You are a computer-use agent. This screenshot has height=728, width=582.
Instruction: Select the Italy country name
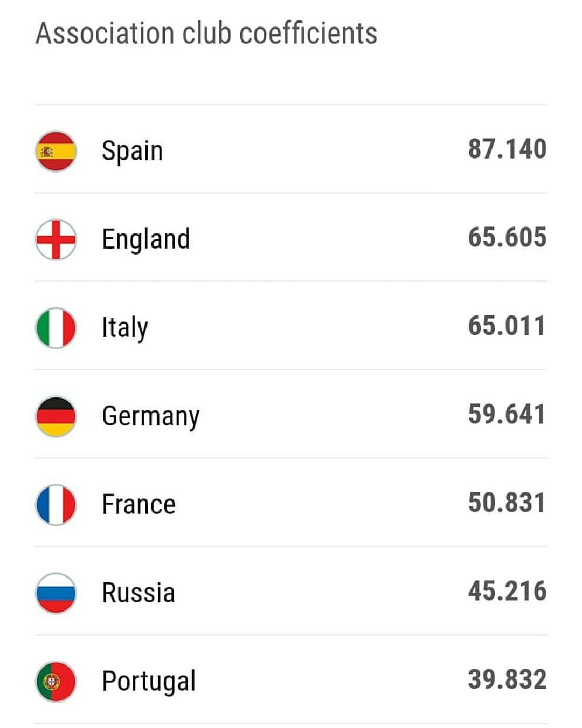click(125, 328)
